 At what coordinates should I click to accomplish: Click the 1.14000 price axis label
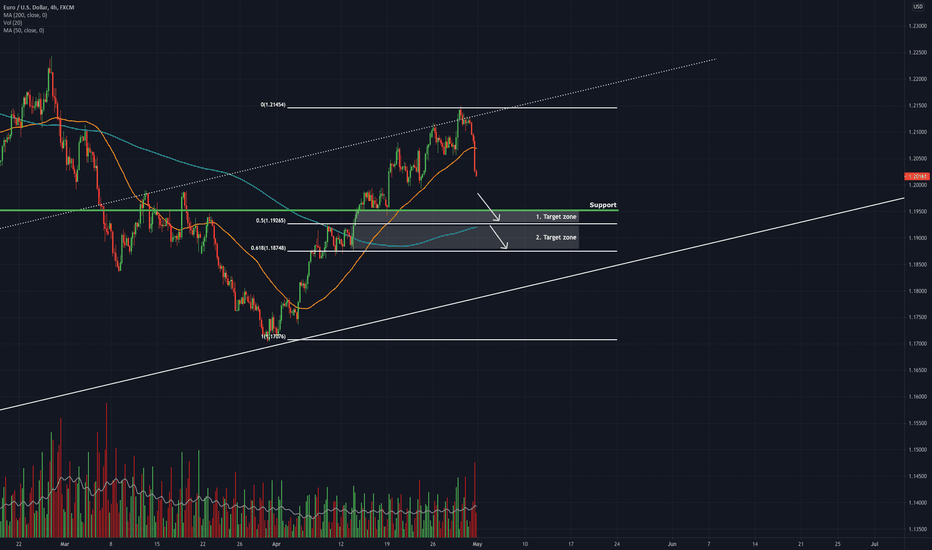917,502
